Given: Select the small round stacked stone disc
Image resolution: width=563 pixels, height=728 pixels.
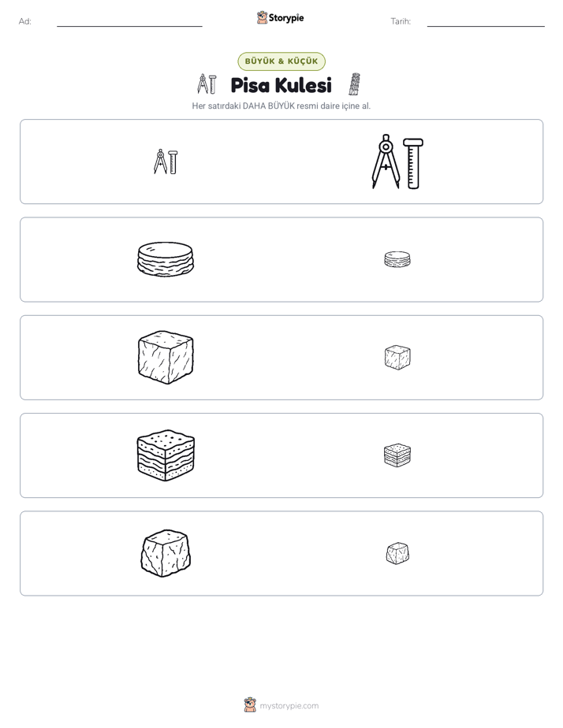Looking at the screenshot, I should [x=397, y=259].
